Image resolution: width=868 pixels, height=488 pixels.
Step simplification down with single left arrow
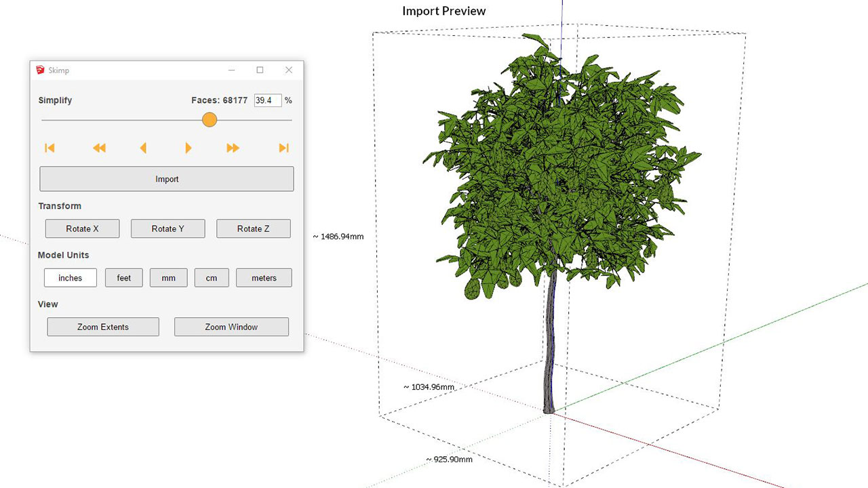(143, 148)
